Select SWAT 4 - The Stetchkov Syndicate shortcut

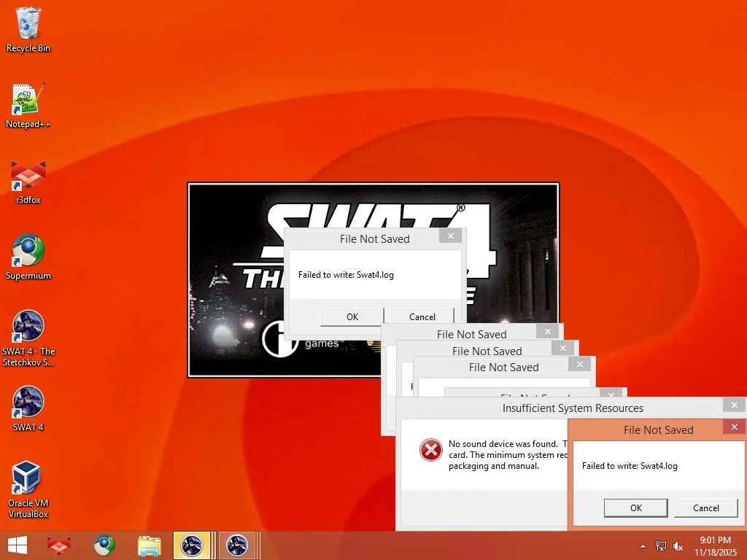click(x=28, y=338)
